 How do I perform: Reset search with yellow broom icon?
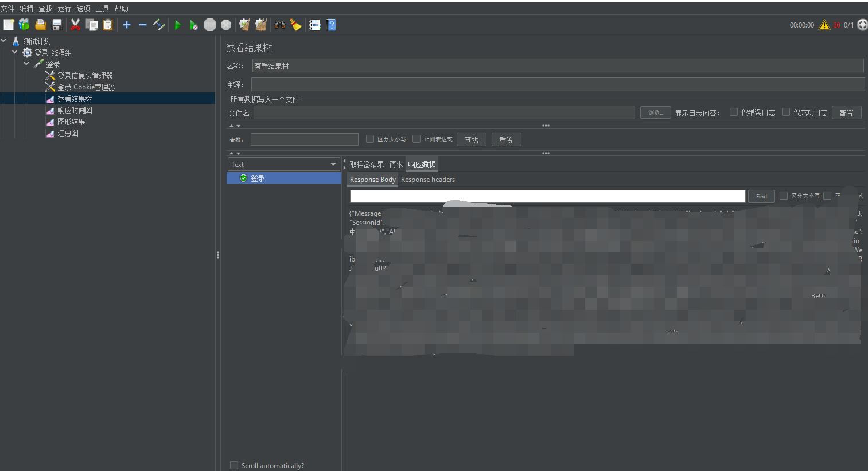point(295,25)
